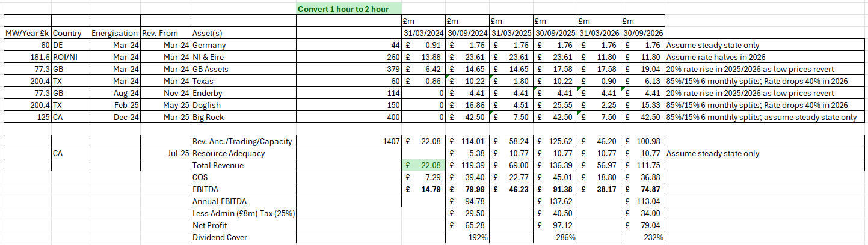Click the green highlighted 22.08 Total Revenue cell
The image size is (868, 245).
click(423, 165)
